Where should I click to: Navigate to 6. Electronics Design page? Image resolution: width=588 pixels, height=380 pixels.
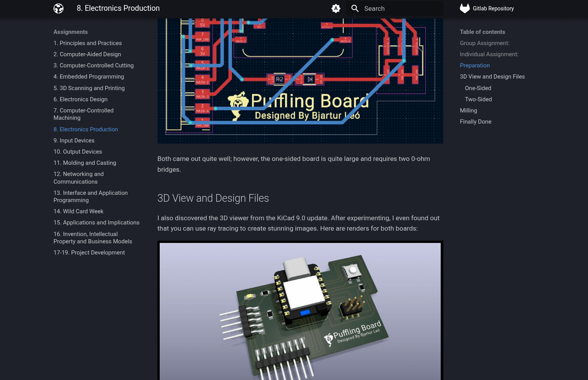(x=80, y=99)
